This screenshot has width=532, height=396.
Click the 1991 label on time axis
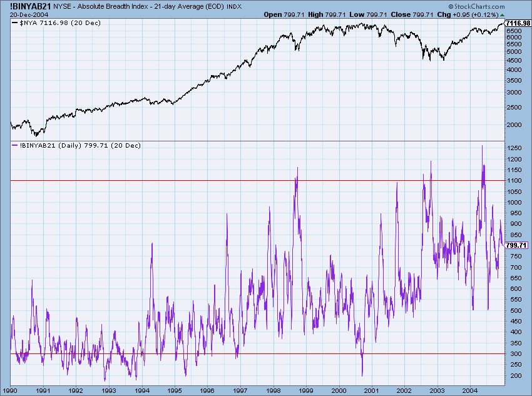pyautogui.click(x=43, y=390)
